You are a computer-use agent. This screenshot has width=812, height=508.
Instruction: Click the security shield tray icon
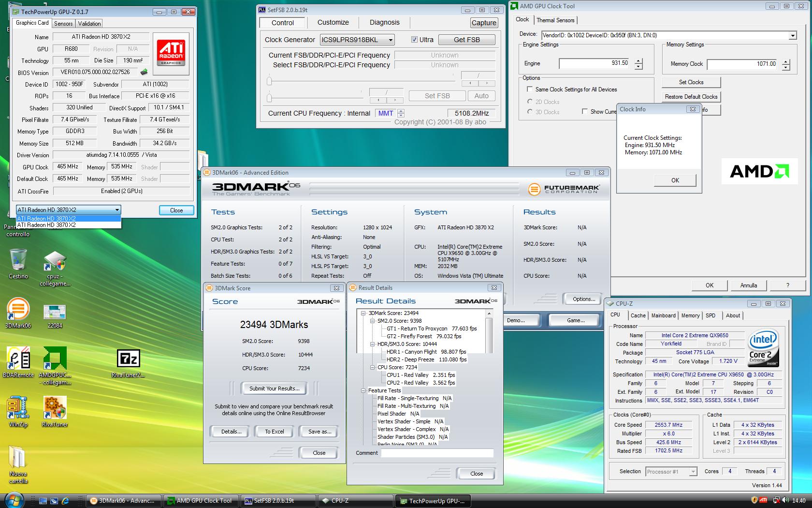click(x=754, y=501)
